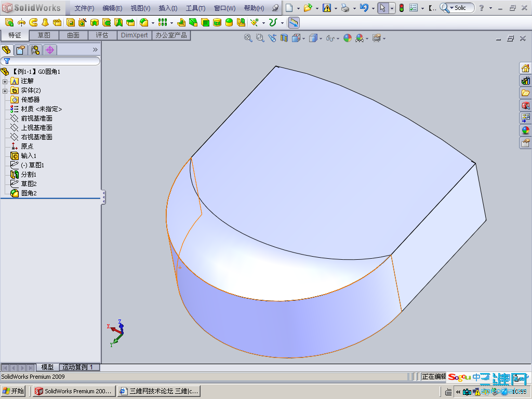
Task: Select the Revolved Cut tool
Action: pyautogui.click(x=95, y=22)
